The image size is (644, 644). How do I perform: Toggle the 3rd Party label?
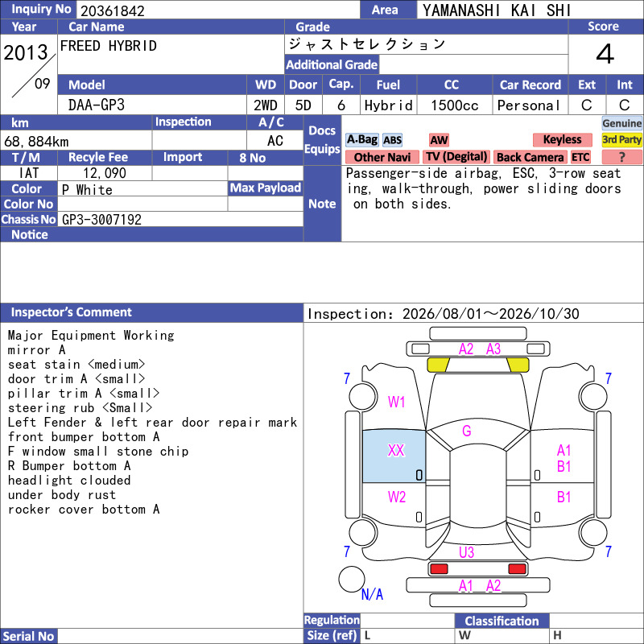pyautogui.click(x=621, y=139)
